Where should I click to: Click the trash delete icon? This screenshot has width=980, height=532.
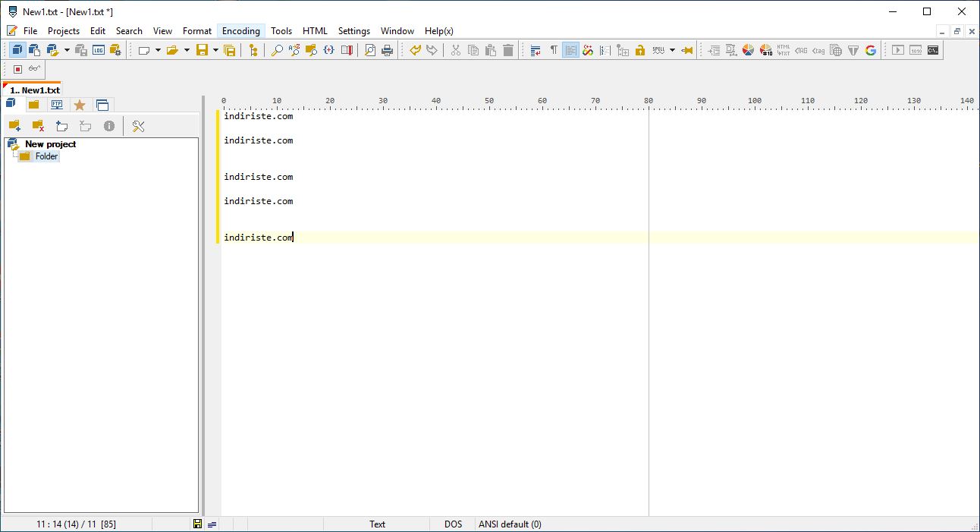click(508, 50)
